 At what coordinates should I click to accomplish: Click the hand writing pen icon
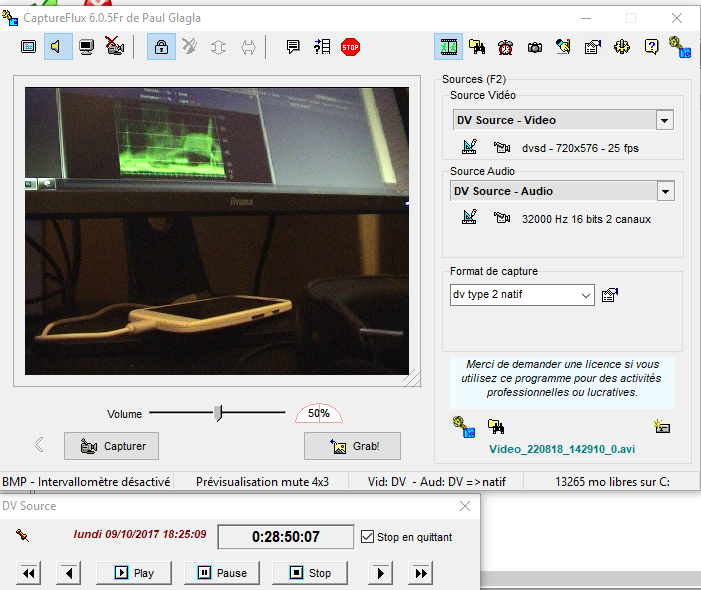point(563,46)
